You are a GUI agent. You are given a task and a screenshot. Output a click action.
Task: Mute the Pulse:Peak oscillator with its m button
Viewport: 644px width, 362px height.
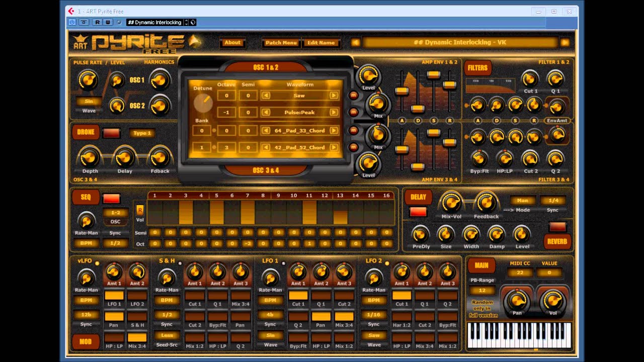353,112
